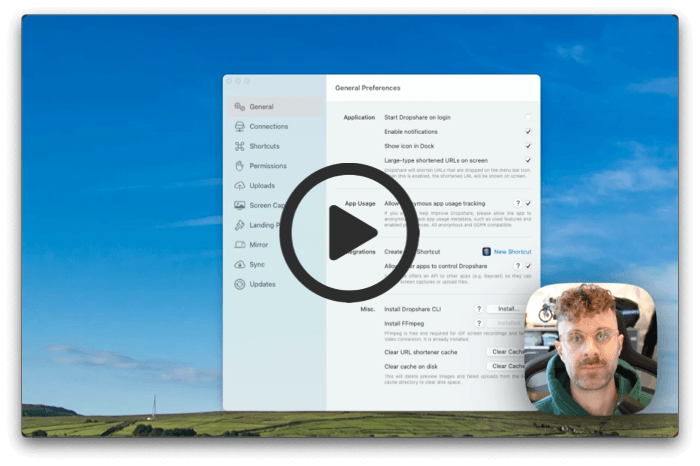Open help for Install Dropshare CLI
The image size is (700, 466).
coord(479,309)
